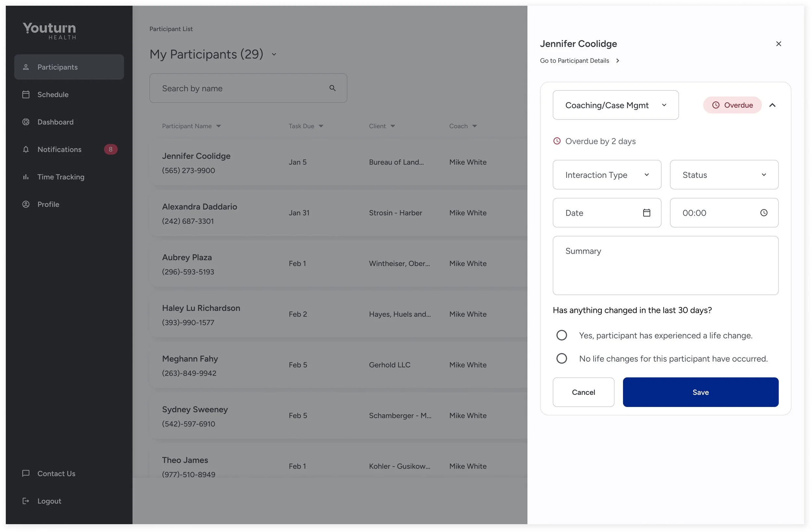Click the Cancel button
The width and height of the screenshot is (812, 532).
(x=583, y=392)
